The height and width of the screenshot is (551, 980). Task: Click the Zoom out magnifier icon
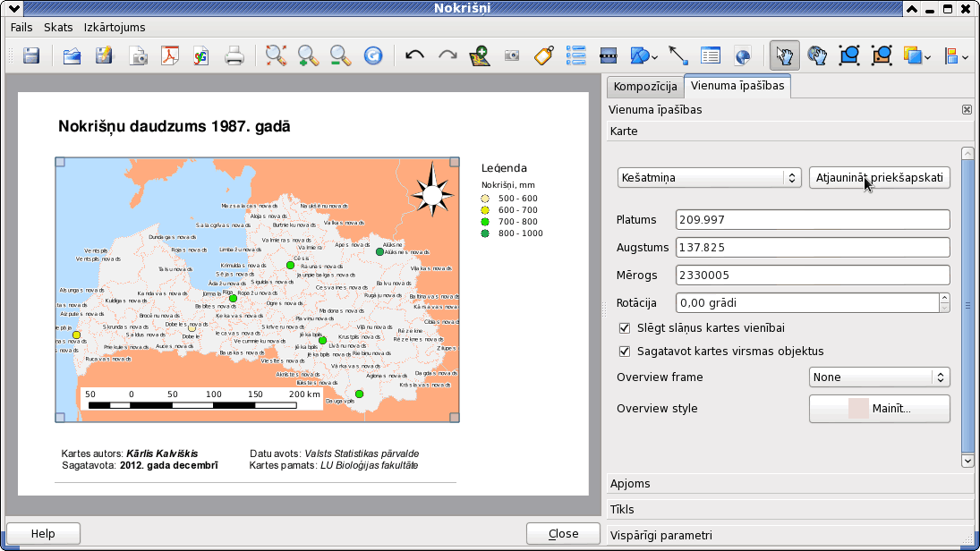point(341,55)
